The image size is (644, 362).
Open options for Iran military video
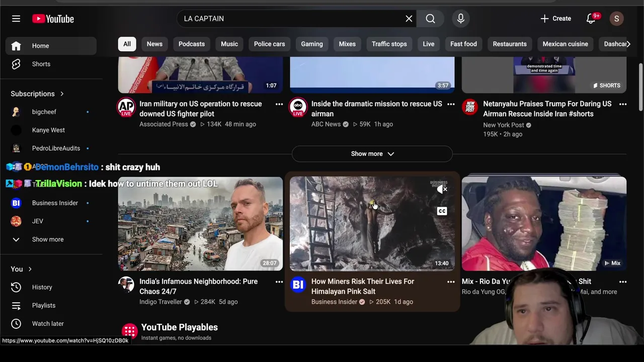click(279, 104)
